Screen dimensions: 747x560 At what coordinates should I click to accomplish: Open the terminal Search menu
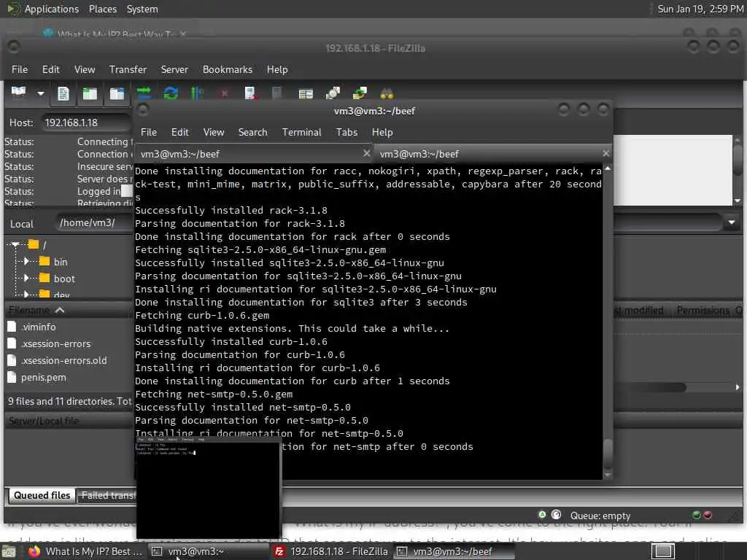(x=252, y=133)
